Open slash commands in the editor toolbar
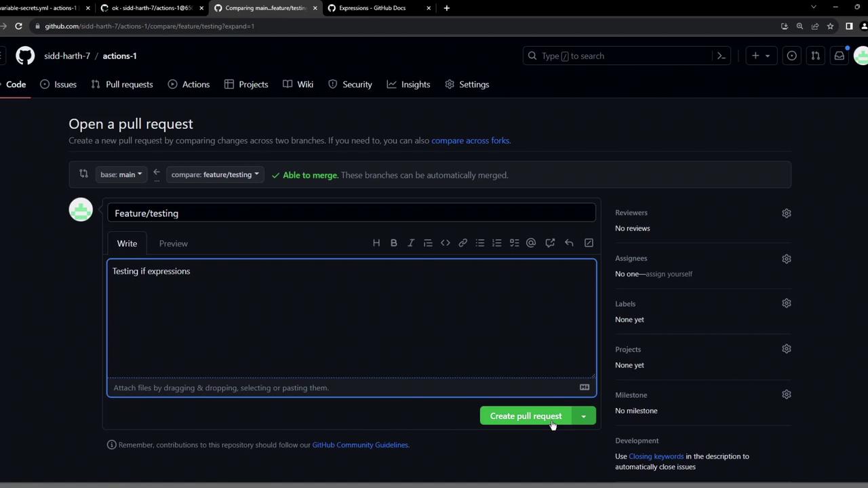The image size is (868, 488). (589, 243)
